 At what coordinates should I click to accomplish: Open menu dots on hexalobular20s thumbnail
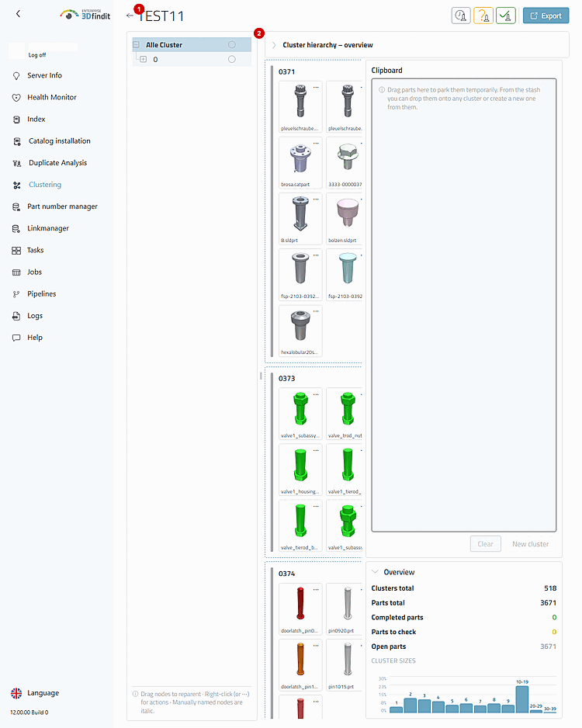pyautogui.click(x=316, y=311)
